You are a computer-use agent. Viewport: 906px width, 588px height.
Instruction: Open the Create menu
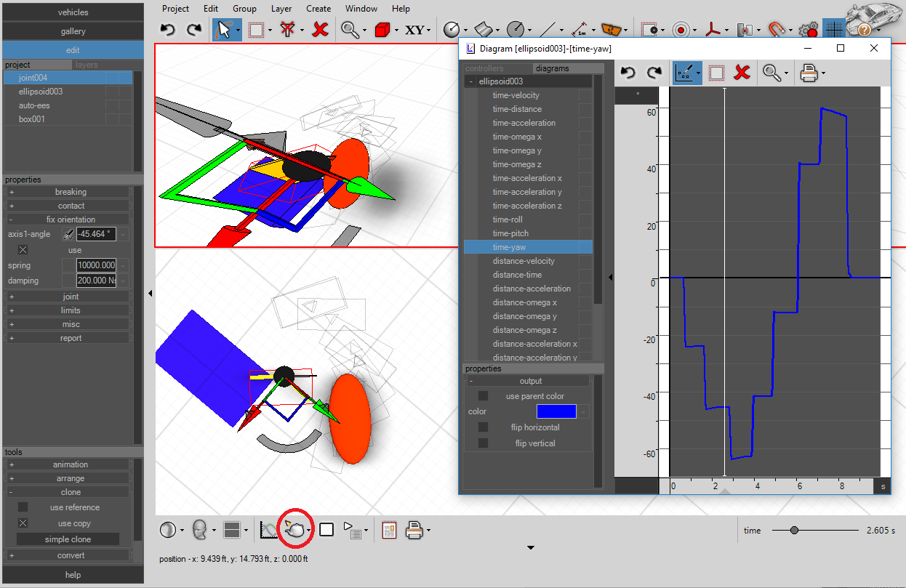point(318,9)
